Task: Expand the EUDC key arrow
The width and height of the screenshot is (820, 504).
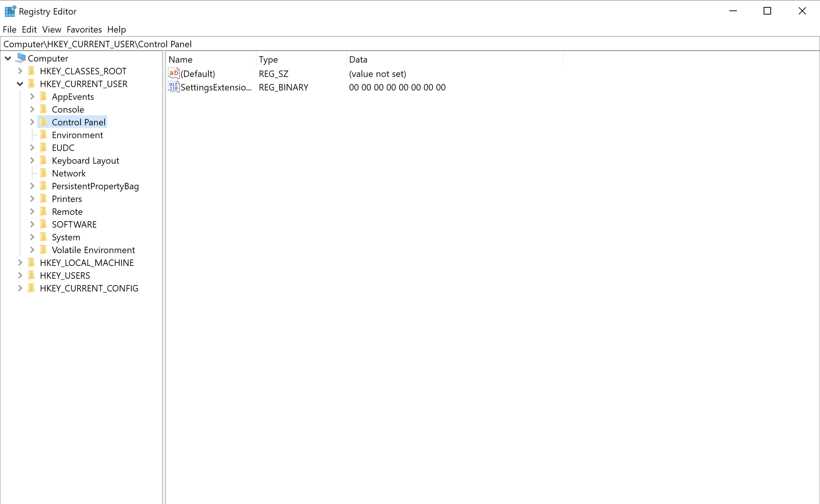Action: [32, 148]
